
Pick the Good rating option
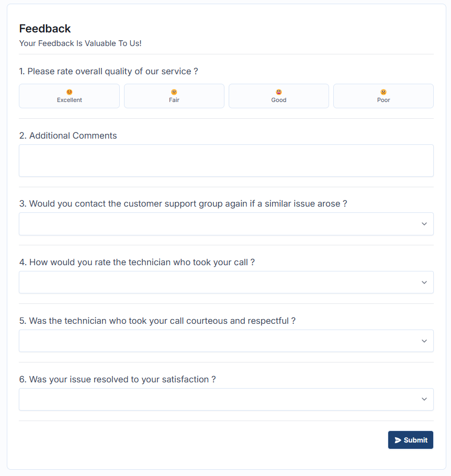click(x=279, y=96)
